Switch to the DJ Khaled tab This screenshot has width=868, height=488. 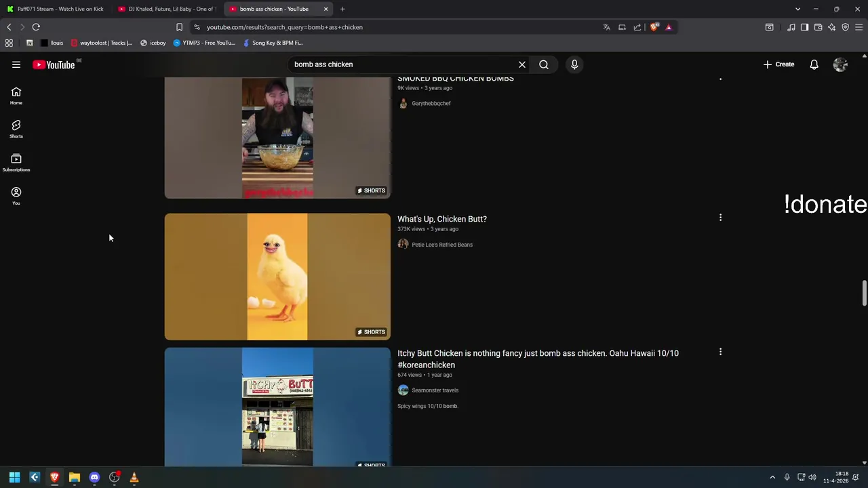point(167,9)
